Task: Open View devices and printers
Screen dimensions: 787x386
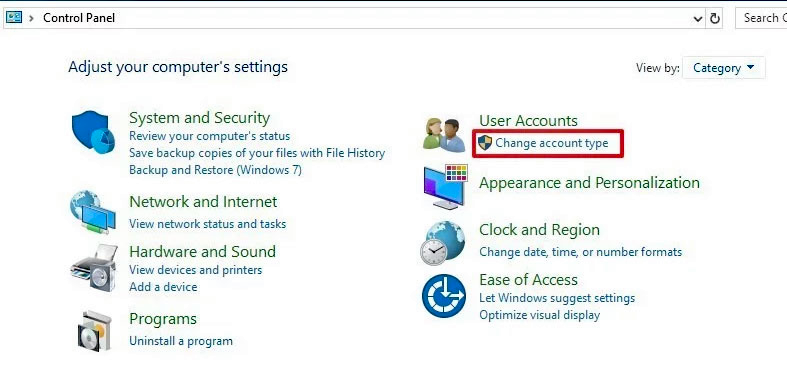Action: pyautogui.click(x=195, y=270)
